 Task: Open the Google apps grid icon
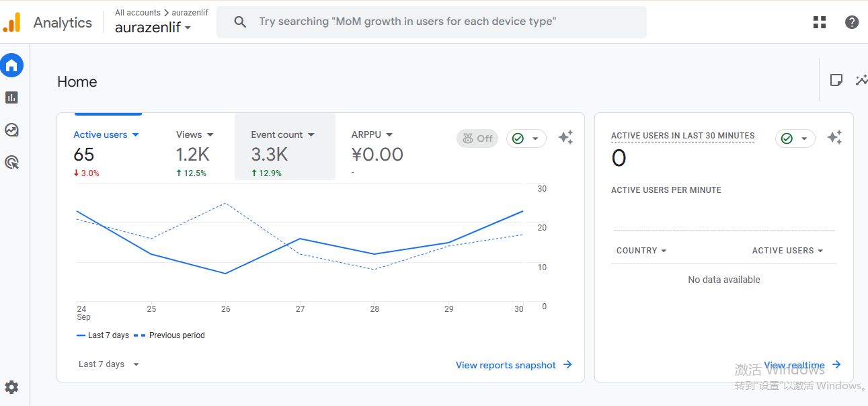[x=819, y=22]
